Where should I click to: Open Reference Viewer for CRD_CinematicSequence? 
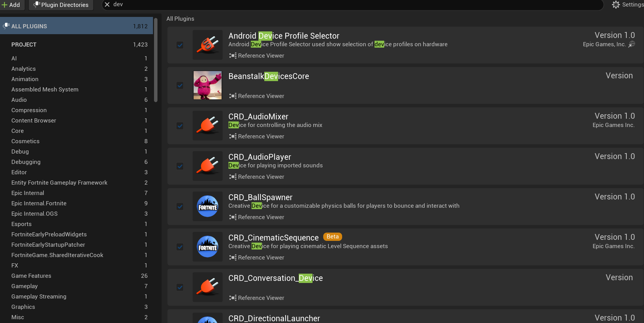pyautogui.click(x=257, y=257)
